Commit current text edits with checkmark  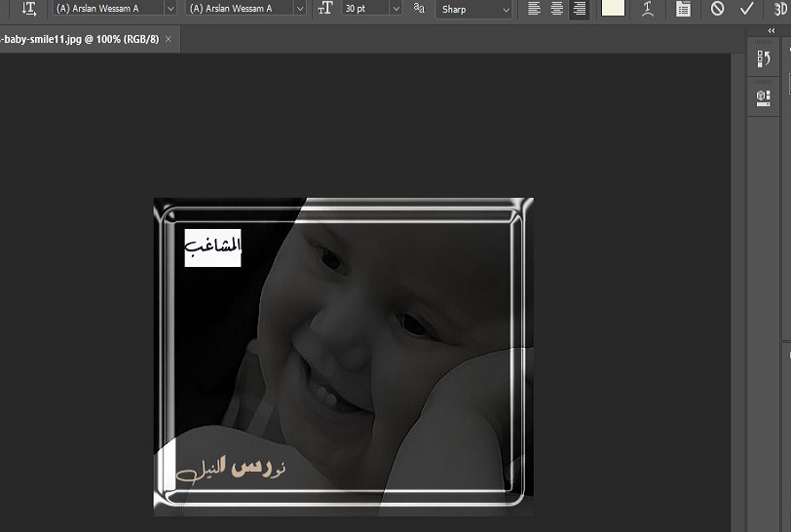747,9
